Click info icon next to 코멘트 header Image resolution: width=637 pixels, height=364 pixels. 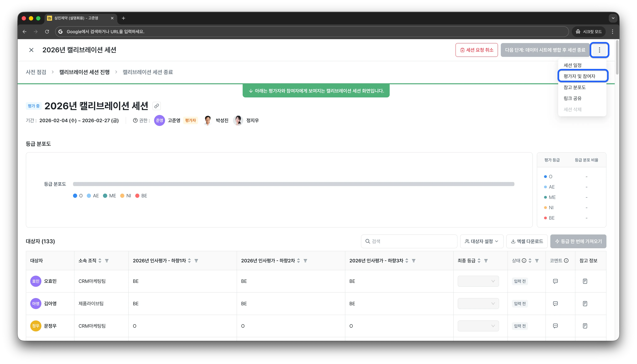tap(566, 260)
